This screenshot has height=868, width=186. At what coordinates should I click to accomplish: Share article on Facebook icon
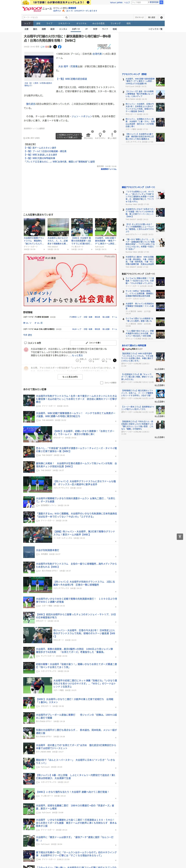tap(60, 47)
